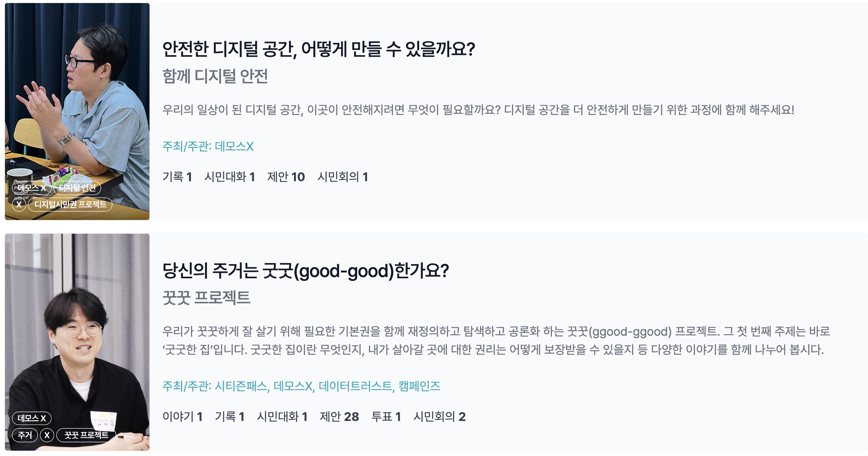
Task: Click the '주거' tag badge on photo
Action: point(25,435)
